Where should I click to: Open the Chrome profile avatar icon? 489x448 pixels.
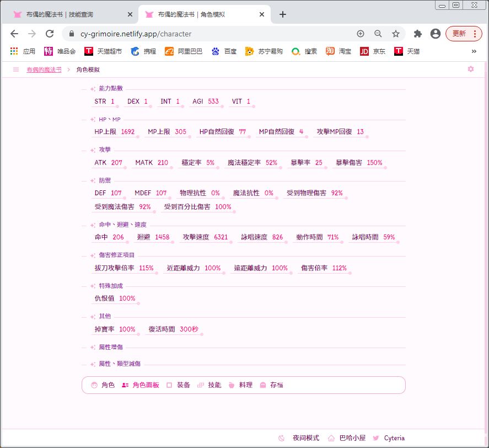click(x=436, y=34)
